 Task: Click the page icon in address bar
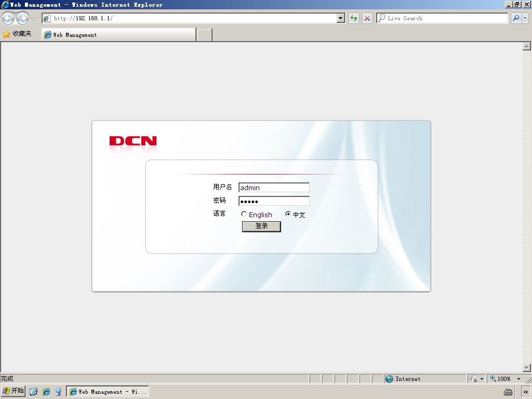[x=47, y=18]
